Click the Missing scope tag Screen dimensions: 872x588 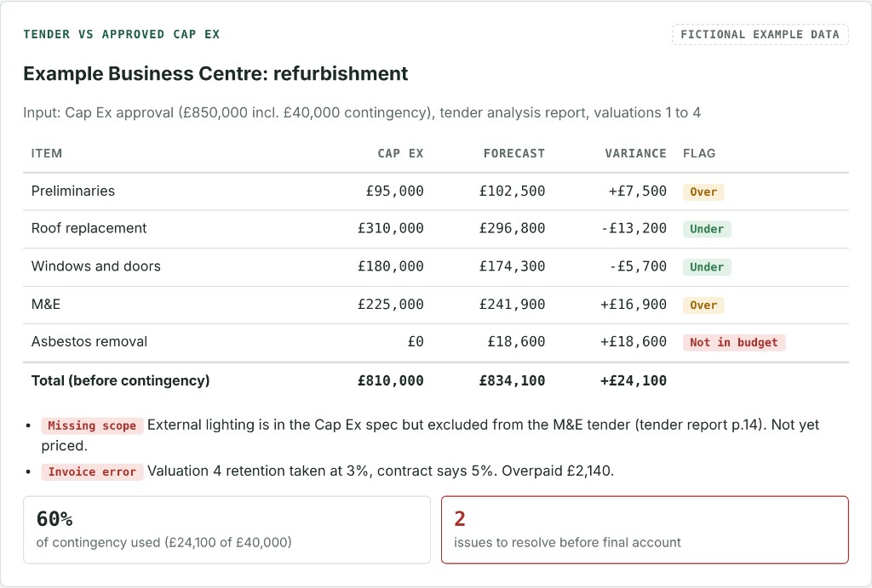click(92, 425)
